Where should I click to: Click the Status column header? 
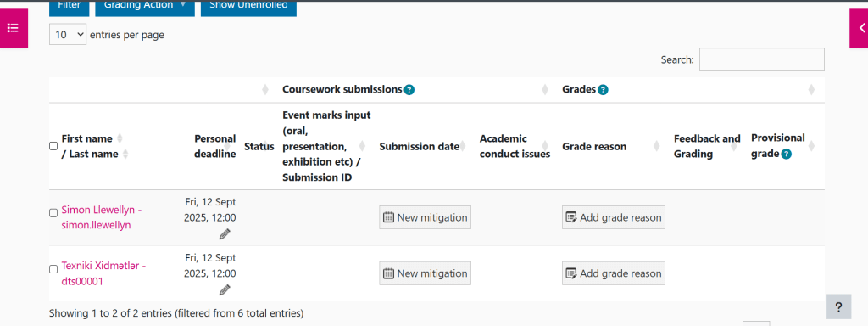(x=259, y=146)
